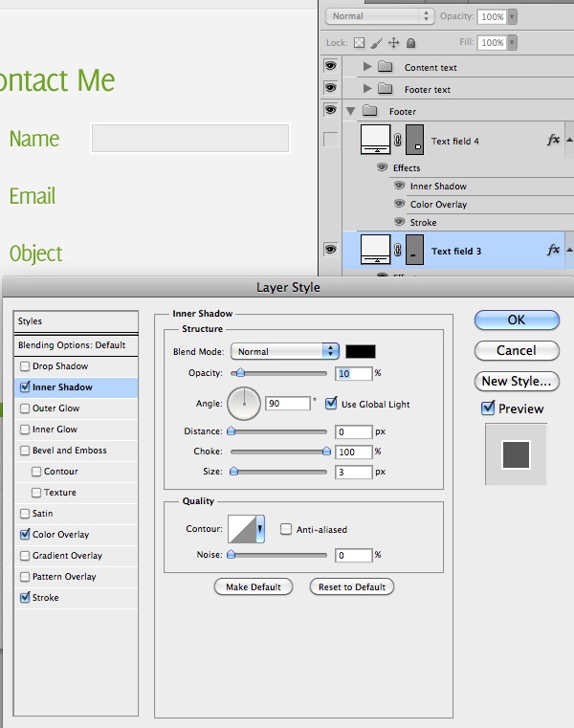Click Footer text folder icon
574x728 pixels.
[385, 88]
